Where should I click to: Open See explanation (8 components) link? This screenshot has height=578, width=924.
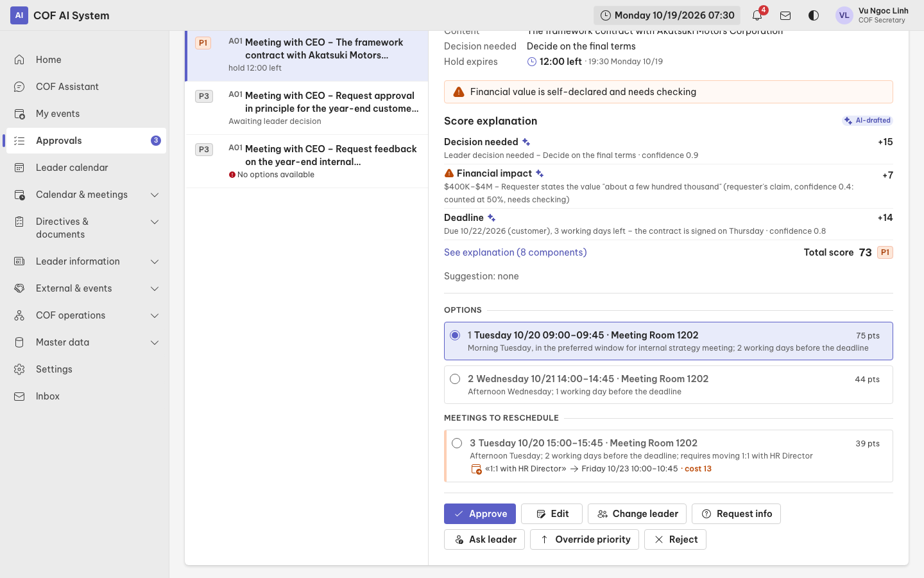[515, 252]
